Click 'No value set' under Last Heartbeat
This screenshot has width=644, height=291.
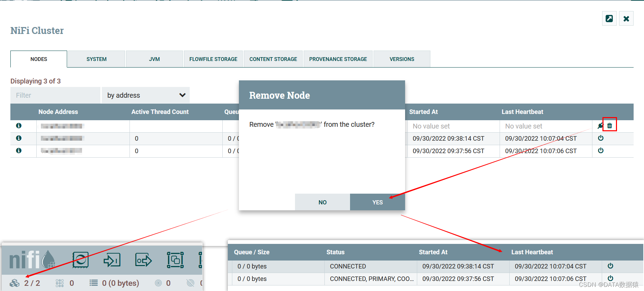(524, 126)
